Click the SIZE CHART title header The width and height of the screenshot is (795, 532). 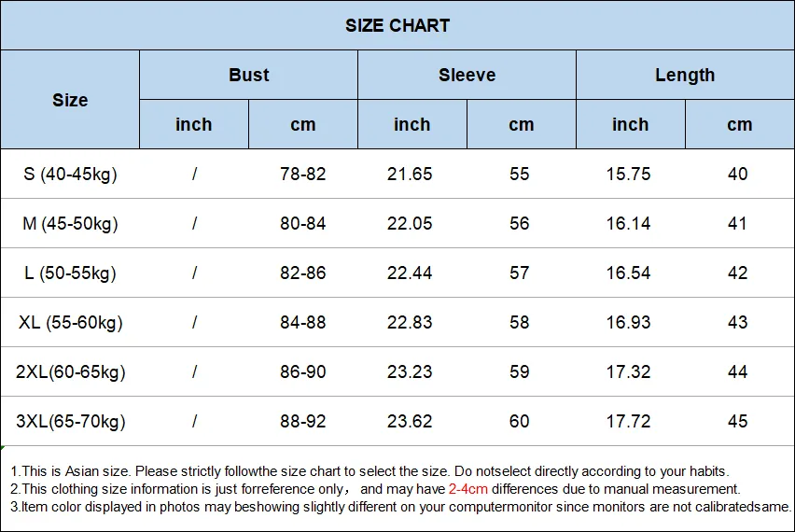[397, 25]
